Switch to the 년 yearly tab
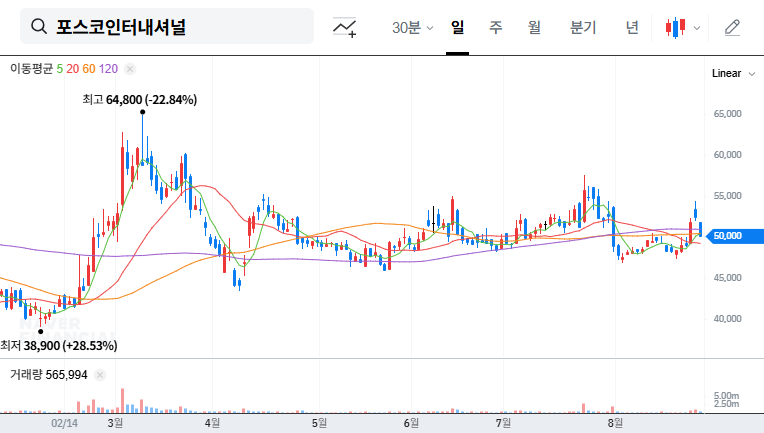This screenshot has width=764, height=433. tap(632, 27)
